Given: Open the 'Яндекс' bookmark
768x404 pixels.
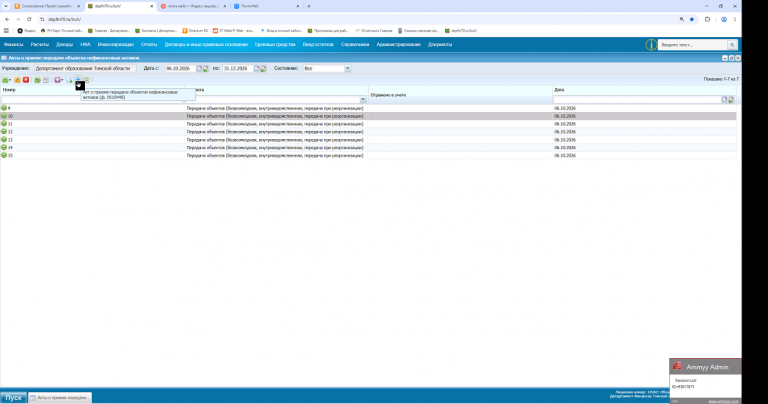Looking at the screenshot, I should point(26,30).
